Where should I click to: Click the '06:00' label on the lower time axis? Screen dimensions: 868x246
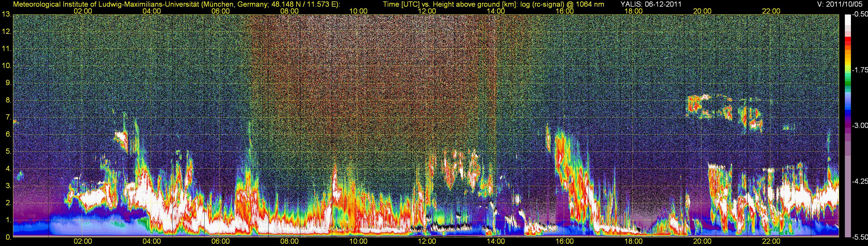tap(221, 241)
